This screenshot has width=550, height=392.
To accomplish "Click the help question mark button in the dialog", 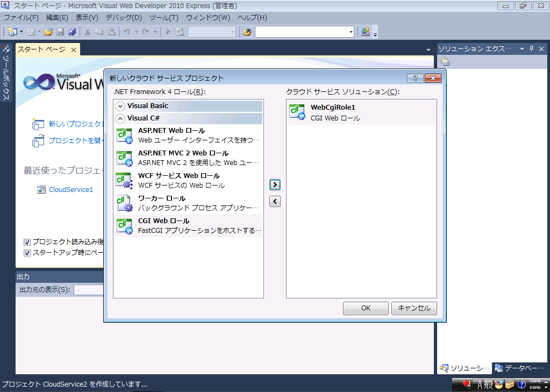I will click(415, 78).
